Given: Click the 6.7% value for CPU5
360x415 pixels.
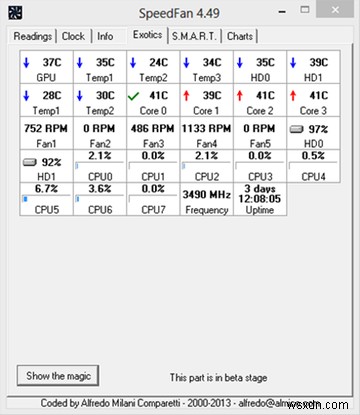Looking at the screenshot, I should point(46,189).
